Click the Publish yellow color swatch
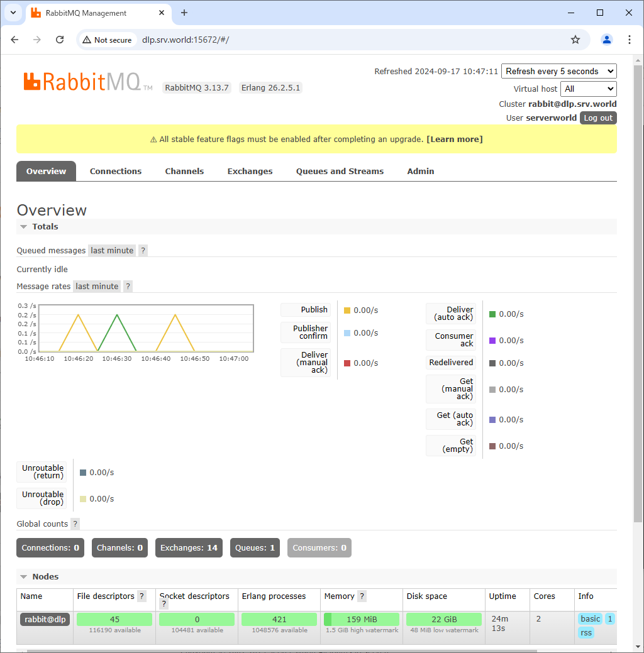Image resolution: width=644 pixels, height=653 pixels. [x=347, y=310]
